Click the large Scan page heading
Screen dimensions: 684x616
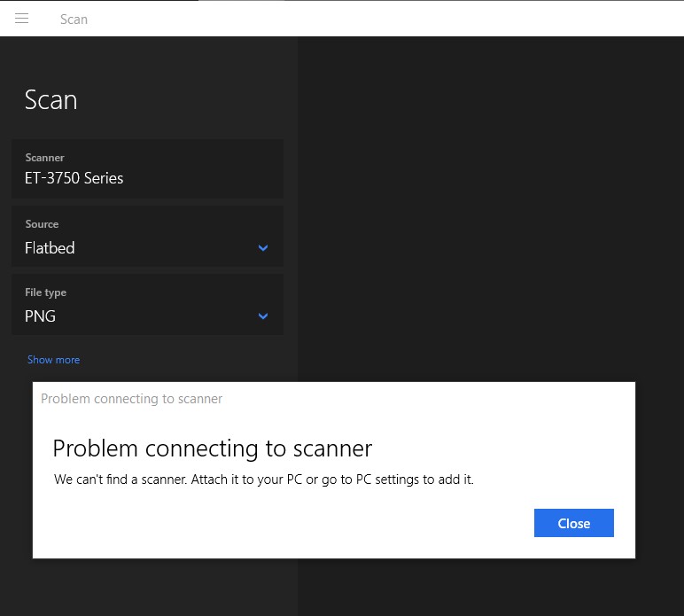51,100
